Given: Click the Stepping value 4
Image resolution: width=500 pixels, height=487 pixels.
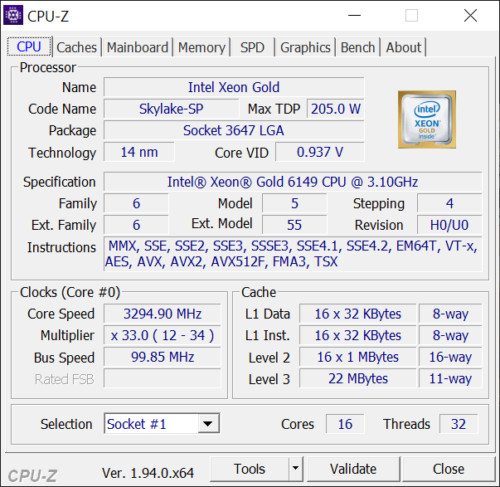Looking at the screenshot, I should (449, 203).
